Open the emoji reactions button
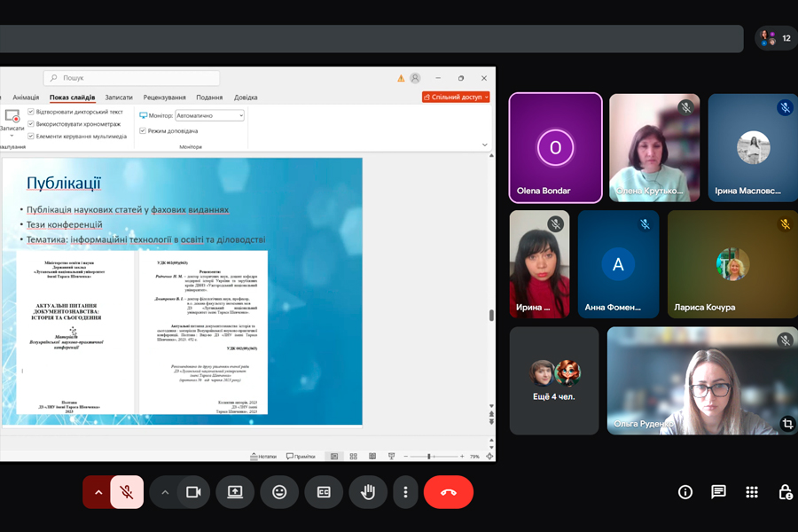The height and width of the screenshot is (532, 798). [279, 492]
